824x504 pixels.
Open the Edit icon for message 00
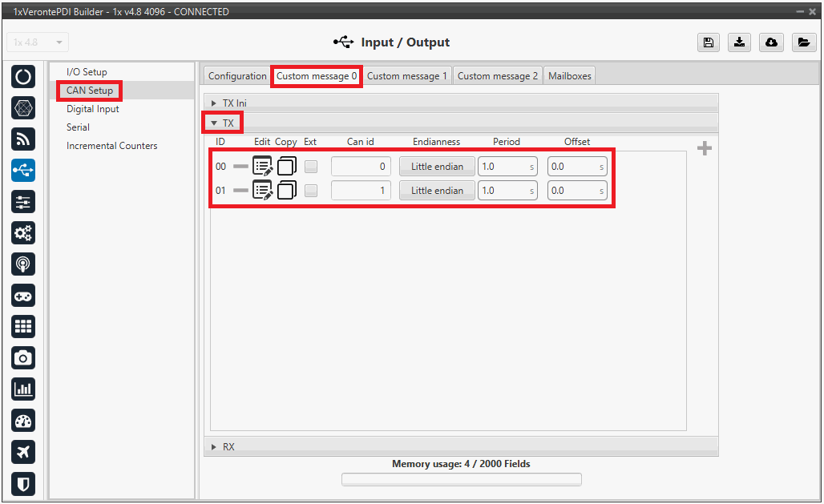coord(262,167)
